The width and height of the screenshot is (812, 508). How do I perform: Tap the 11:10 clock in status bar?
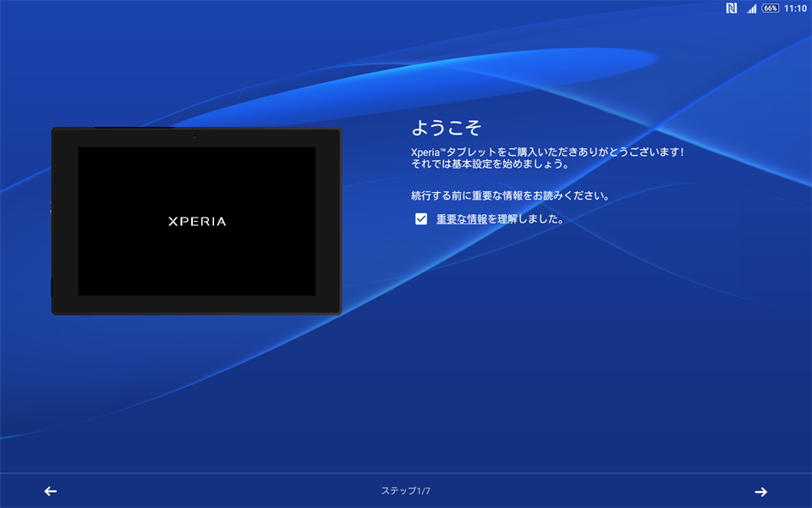795,8
